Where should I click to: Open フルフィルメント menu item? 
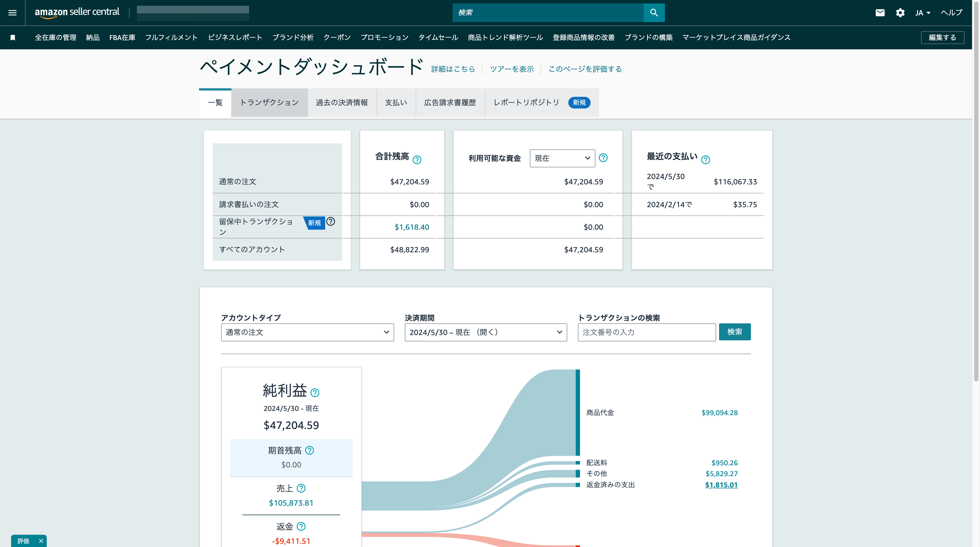[171, 38]
